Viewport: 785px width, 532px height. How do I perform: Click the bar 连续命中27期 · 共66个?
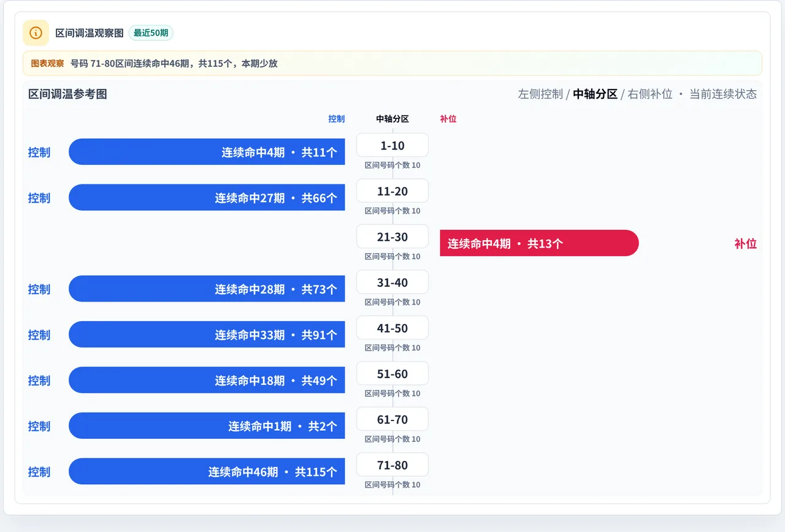[x=207, y=197]
